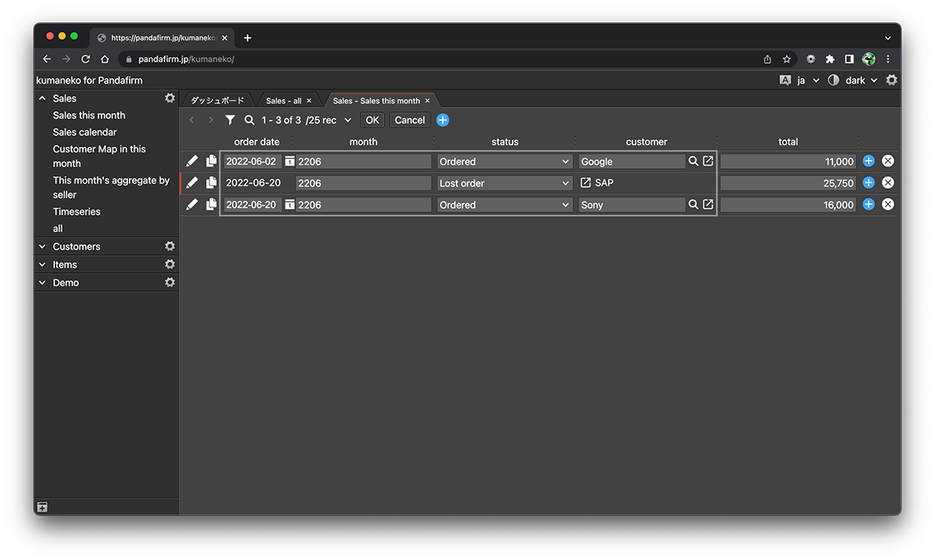Click the OK button
This screenshot has height=560, width=935.
372,121
